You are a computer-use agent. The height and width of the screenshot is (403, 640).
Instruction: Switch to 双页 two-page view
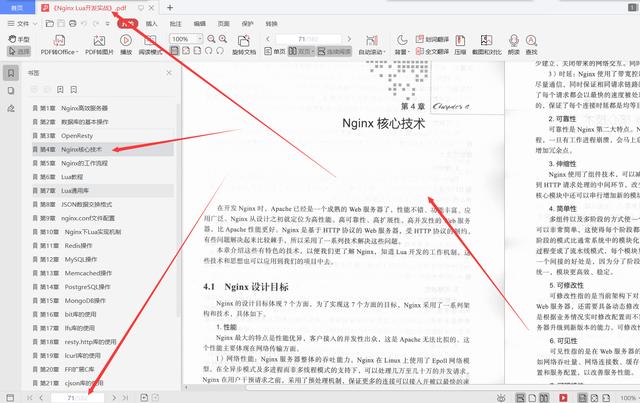(302, 51)
